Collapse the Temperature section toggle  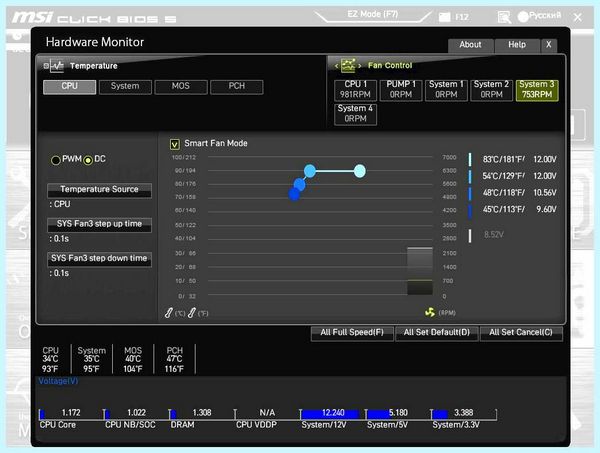tap(46, 66)
